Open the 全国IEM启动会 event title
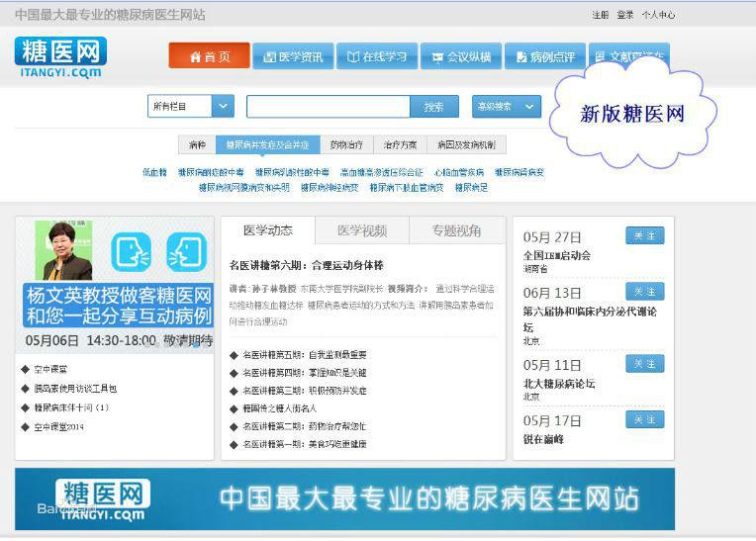 (557, 256)
